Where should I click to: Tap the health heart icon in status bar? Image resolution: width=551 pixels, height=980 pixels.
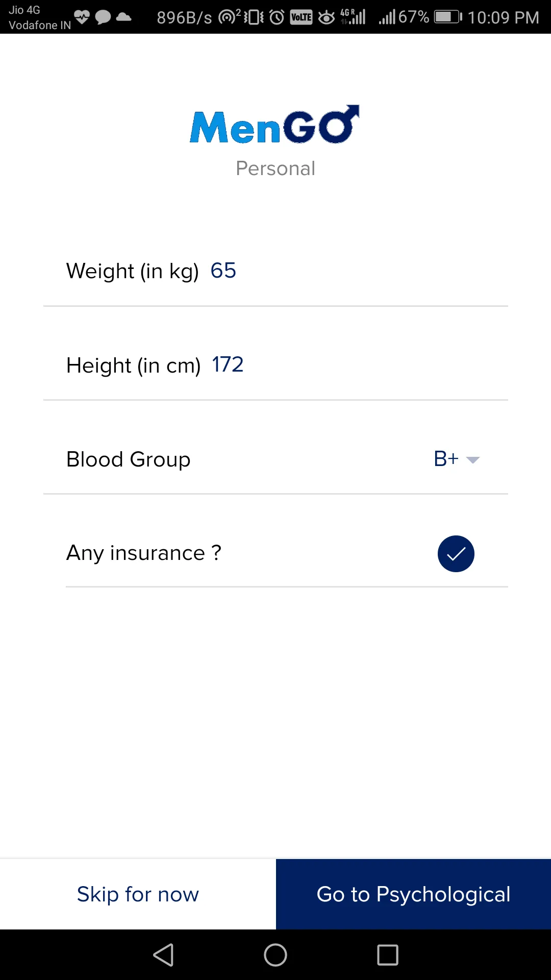pos(82,17)
